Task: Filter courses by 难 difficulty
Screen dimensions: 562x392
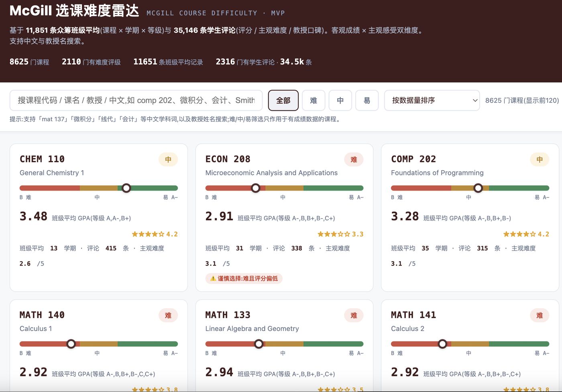Action: click(314, 100)
